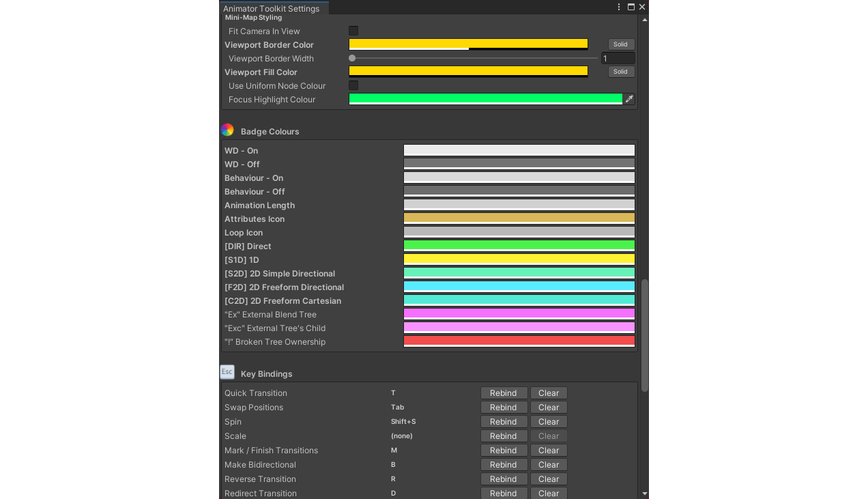868x499 pixels.
Task: Open the Focus Highlight Colour green swatch
Action: 486,99
